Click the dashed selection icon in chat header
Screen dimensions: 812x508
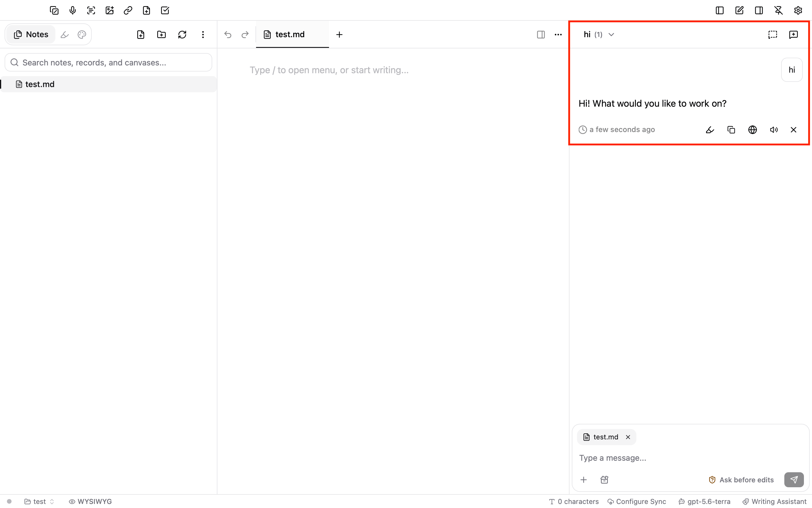773,35
